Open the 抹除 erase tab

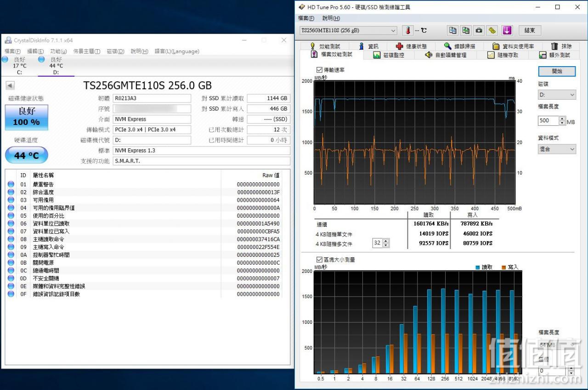562,46
